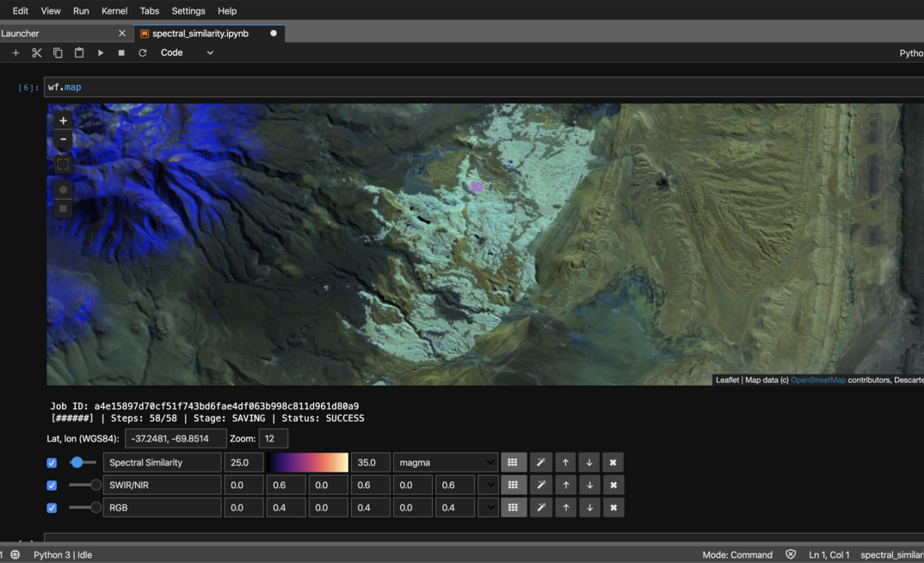Open the SWIR/NIR checkerboard options dropdown

488,485
